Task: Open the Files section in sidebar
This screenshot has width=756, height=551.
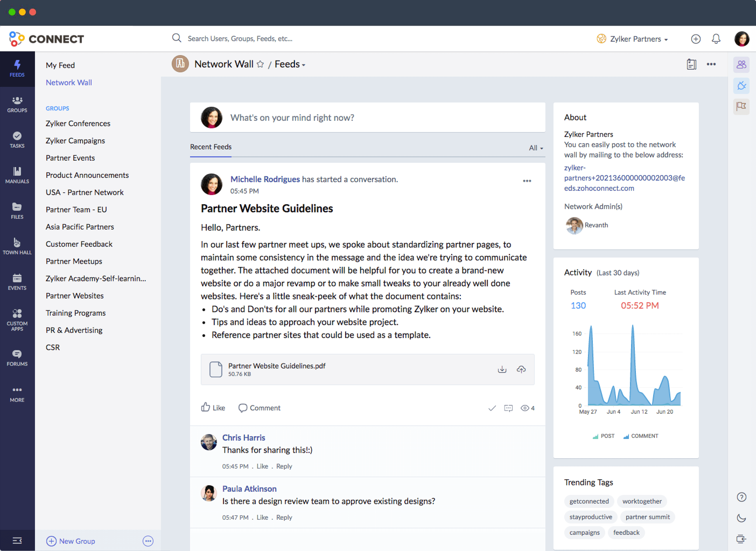Action: (x=17, y=211)
